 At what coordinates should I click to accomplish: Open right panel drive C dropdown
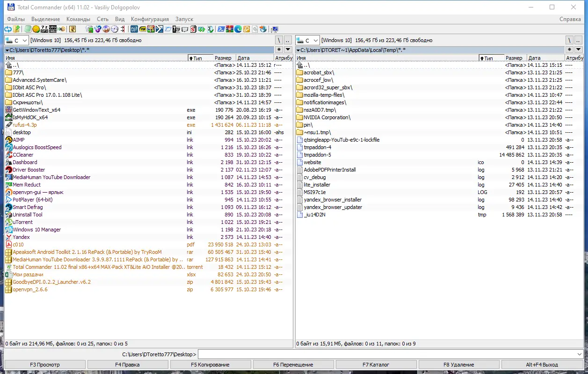tap(307, 41)
